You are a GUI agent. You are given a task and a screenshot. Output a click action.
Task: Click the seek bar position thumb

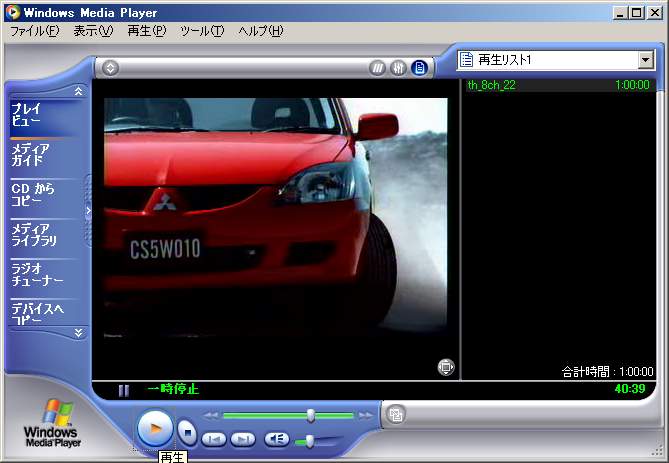[x=311, y=415]
